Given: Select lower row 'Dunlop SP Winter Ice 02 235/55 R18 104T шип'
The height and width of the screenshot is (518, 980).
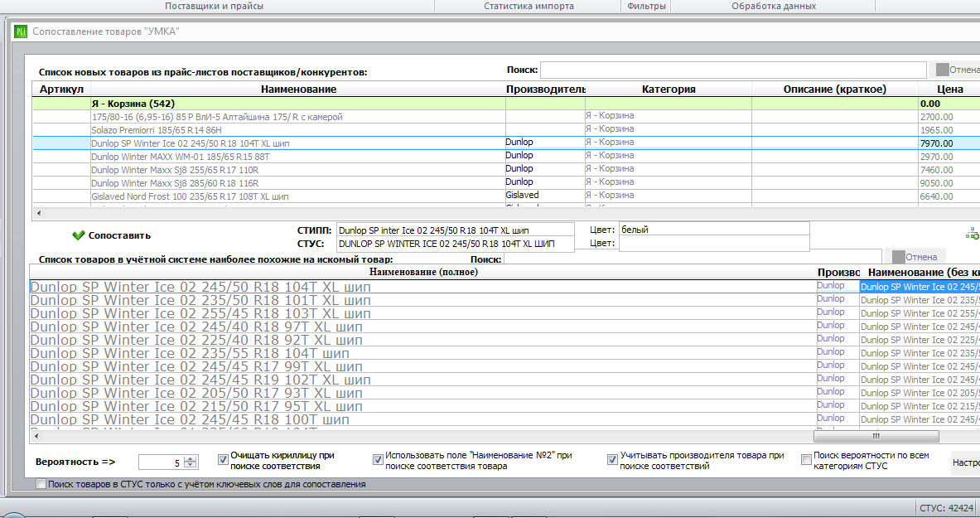Looking at the screenshot, I should pyautogui.click(x=505, y=353).
